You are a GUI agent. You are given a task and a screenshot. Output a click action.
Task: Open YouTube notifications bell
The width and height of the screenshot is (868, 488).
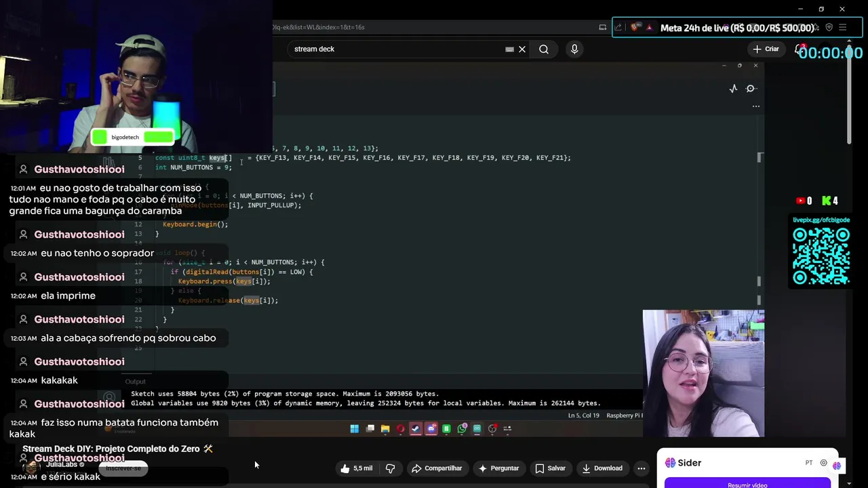point(800,49)
